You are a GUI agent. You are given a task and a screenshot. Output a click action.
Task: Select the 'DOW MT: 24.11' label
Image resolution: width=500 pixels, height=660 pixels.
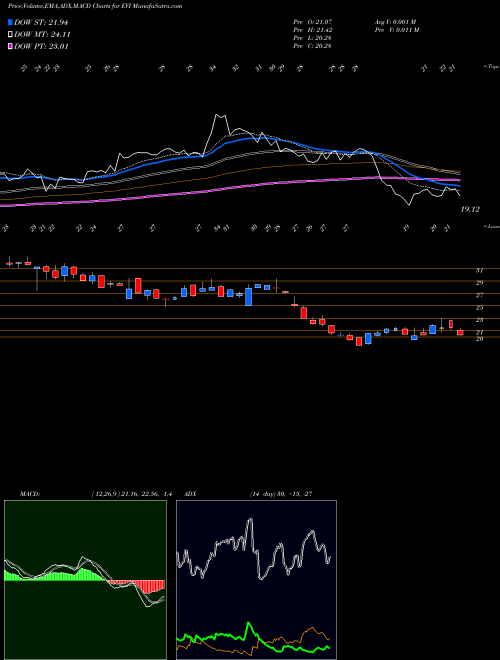pos(43,35)
